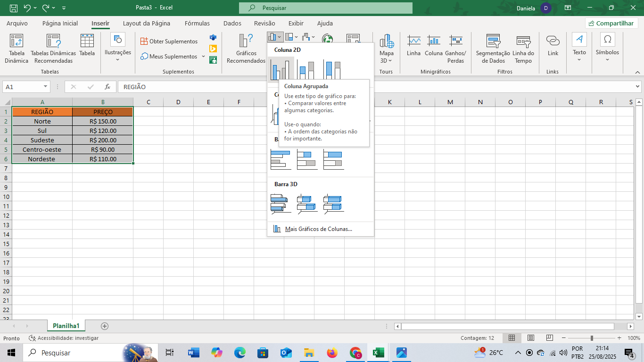The width and height of the screenshot is (644, 362).
Task: Insert a Coluna sparkline
Action: pyautogui.click(x=434, y=46)
